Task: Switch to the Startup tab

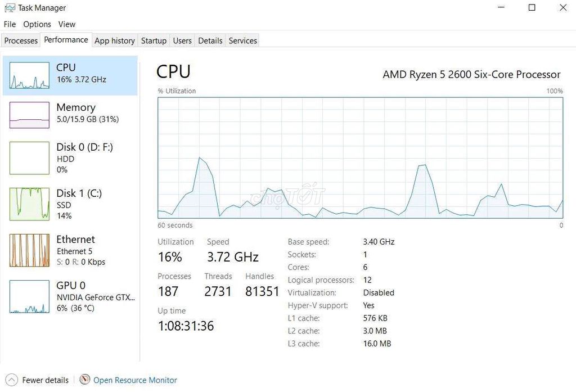Action: (154, 40)
